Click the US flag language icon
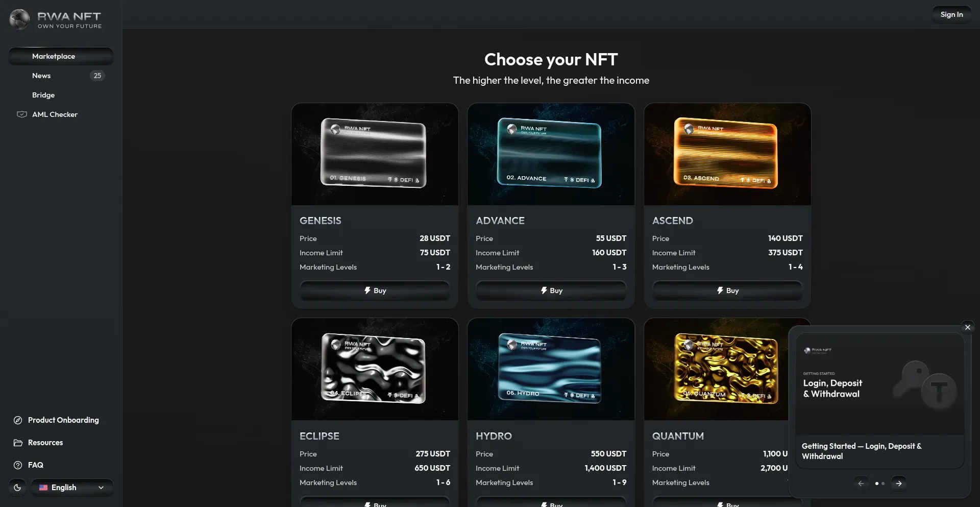 [x=43, y=488]
